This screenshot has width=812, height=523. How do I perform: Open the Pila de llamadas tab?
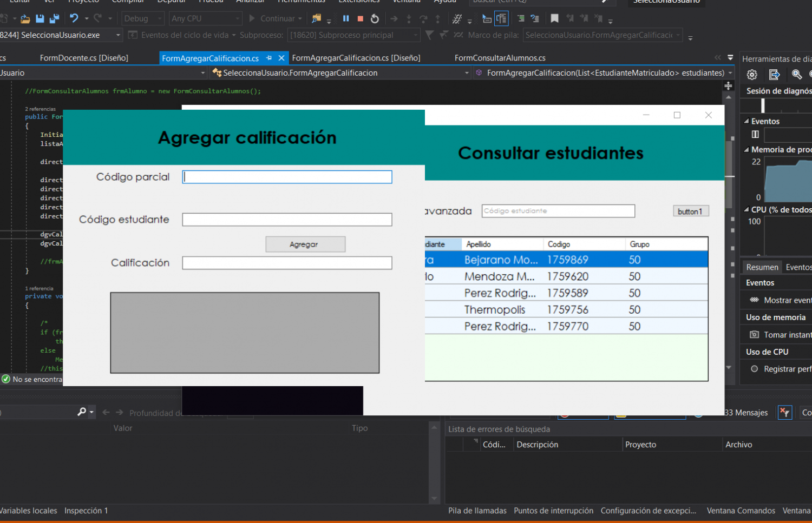coord(477,511)
